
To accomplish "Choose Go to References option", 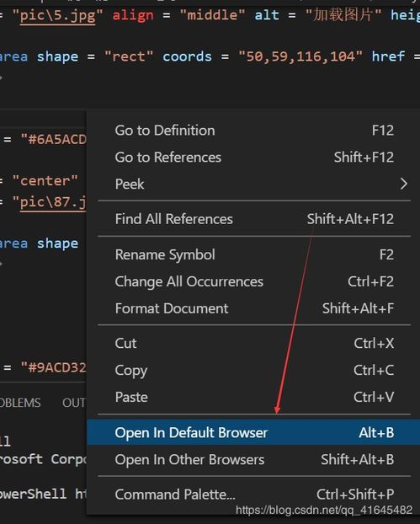I will pos(253,157).
